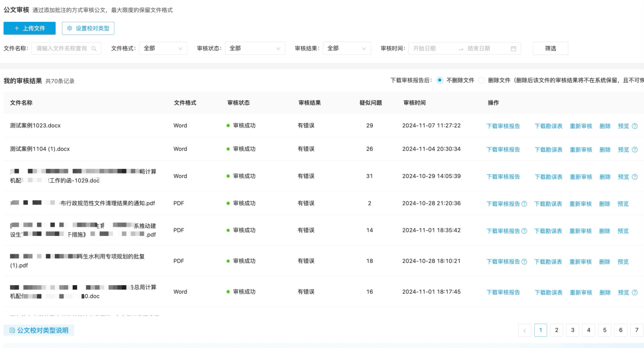Expand the 文件格式 dropdown
The width and height of the screenshot is (644, 348).
(163, 48)
